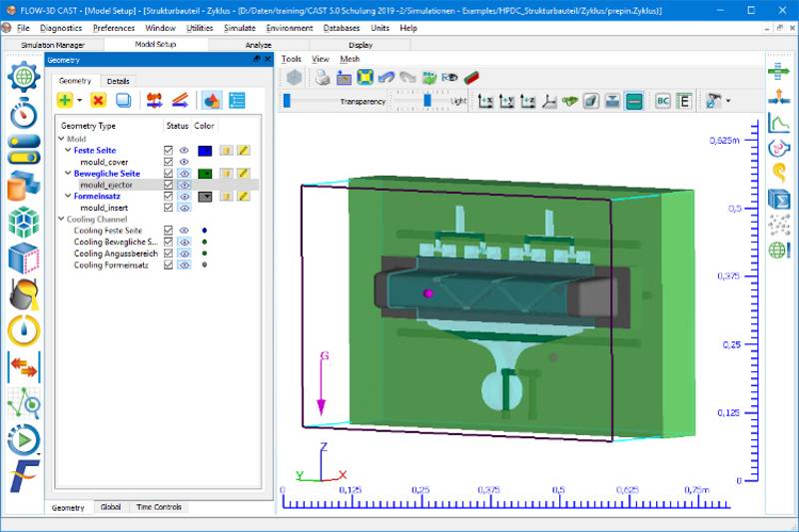Click the +X axis view icon
Screen dimensions: 799x532
click(x=486, y=101)
